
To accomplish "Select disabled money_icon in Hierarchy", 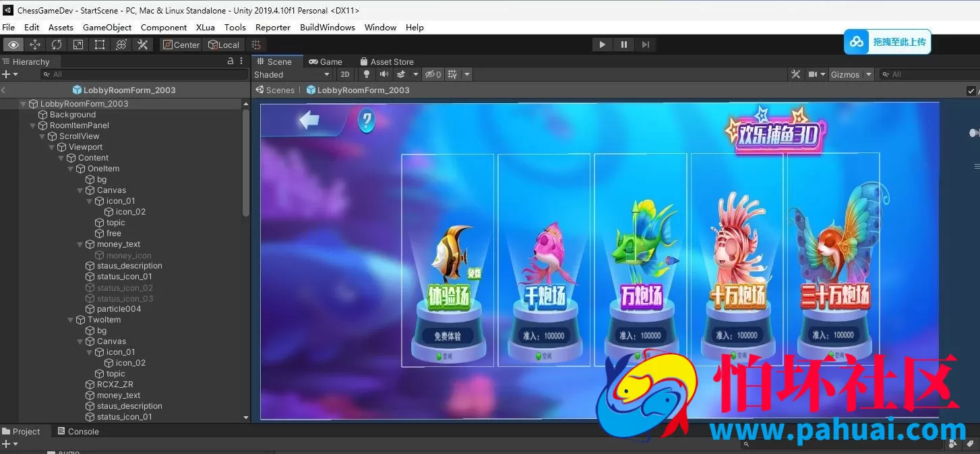I will click(129, 256).
